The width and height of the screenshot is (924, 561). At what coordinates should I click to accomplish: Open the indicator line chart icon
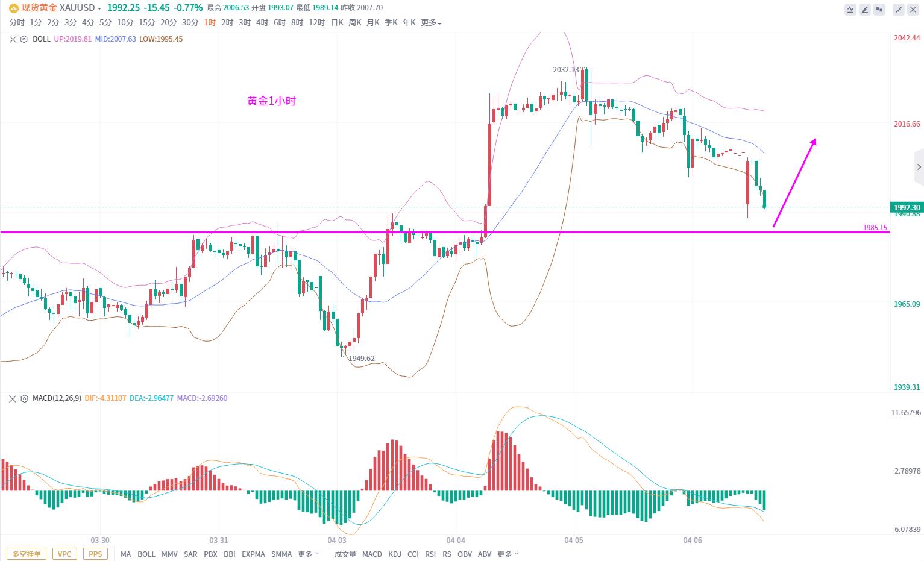[x=850, y=9]
